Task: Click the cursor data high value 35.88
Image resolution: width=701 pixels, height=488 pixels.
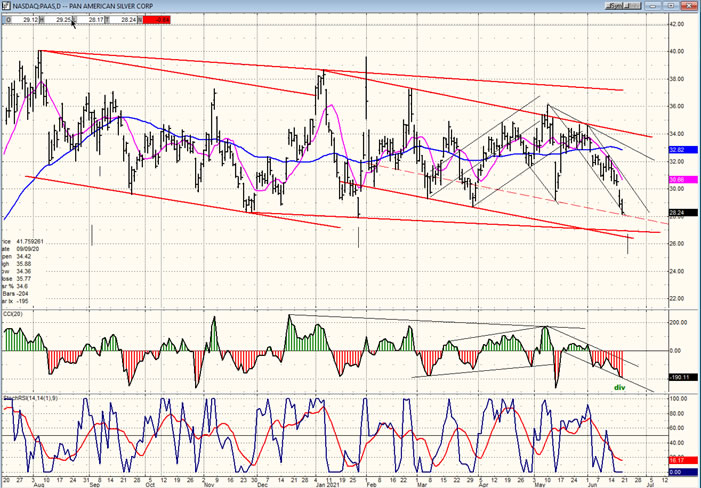Action: click(x=24, y=264)
